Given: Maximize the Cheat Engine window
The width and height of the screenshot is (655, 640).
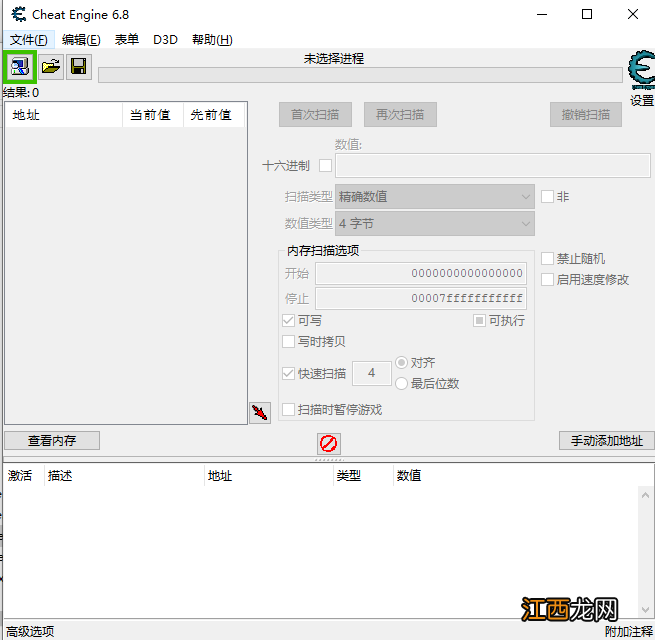Looking at the screenshot, I should [x=587, y=15].
